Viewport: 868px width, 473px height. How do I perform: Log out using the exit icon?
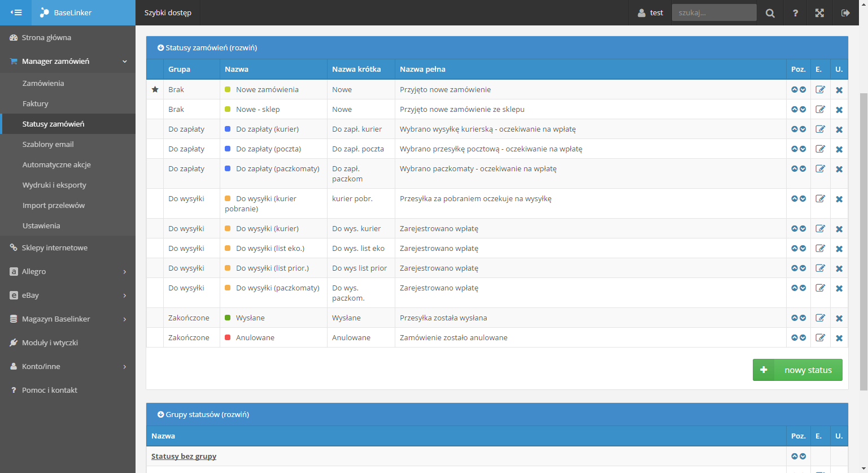click(845, 13)
